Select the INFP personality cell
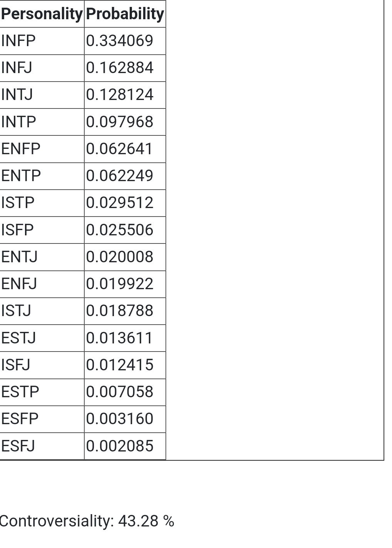 (x=42, y=41)
